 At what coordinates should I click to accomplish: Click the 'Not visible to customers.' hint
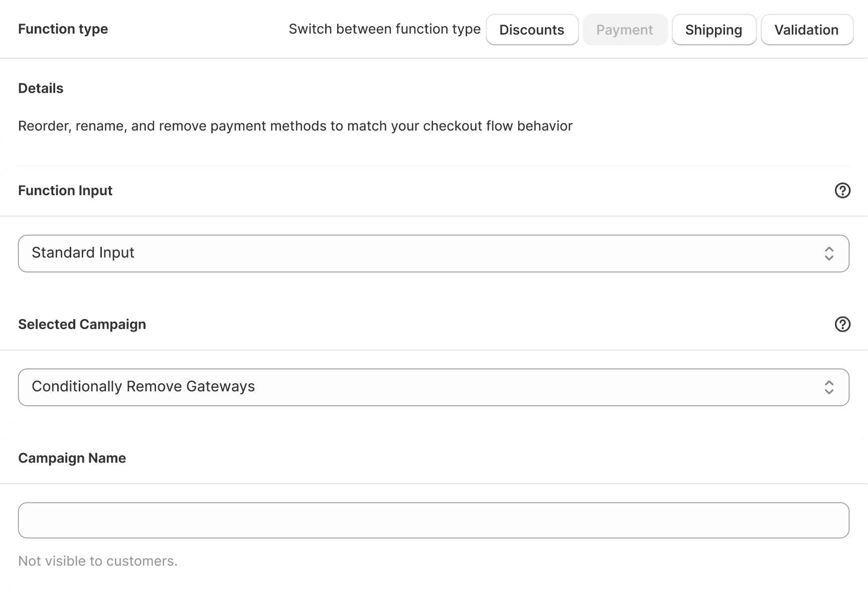coord(98,561)
